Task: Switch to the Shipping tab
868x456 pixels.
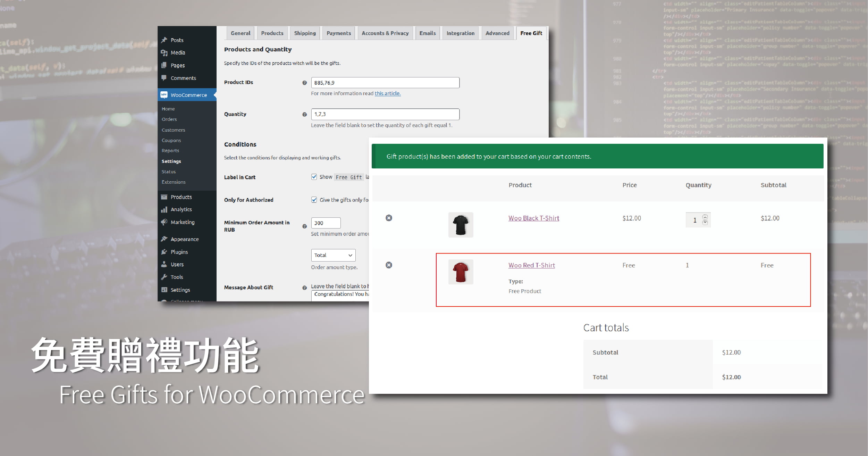Action: pos(305,33)
